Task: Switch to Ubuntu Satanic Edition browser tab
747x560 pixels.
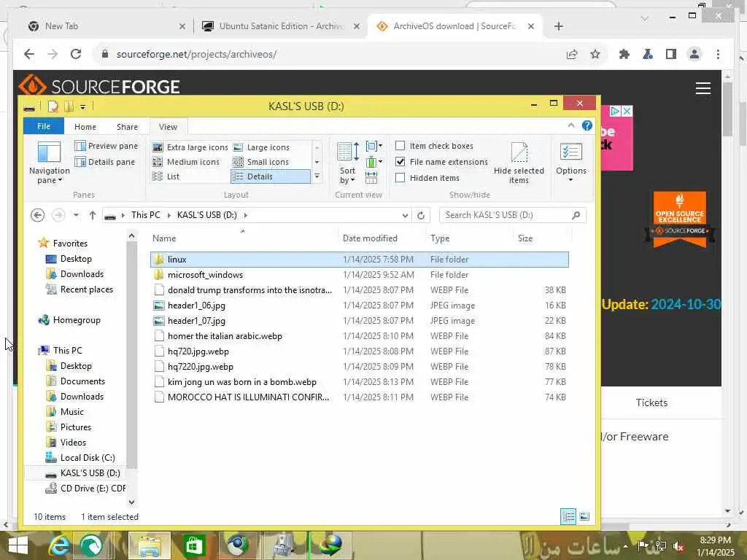Action: pyautogui.click(x=280, y=26)
